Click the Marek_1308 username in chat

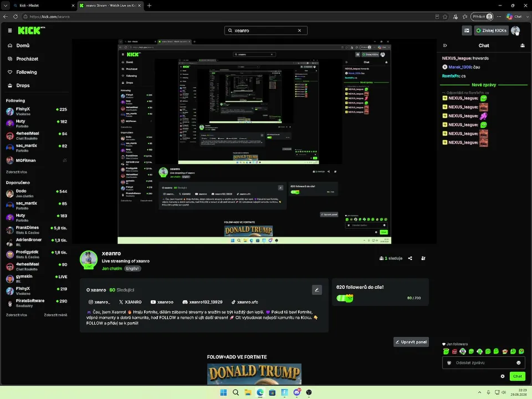tap(460, 67)
